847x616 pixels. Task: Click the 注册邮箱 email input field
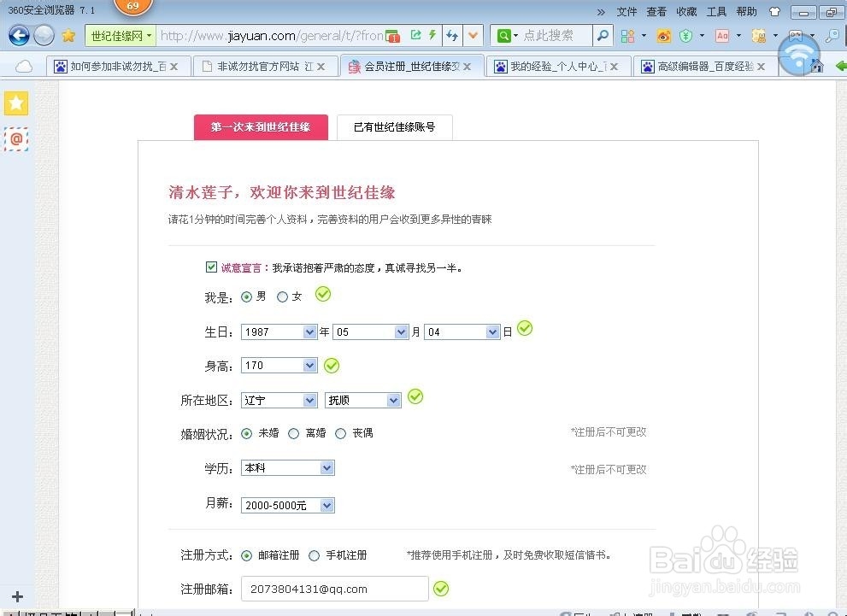(x=334, y=589)
